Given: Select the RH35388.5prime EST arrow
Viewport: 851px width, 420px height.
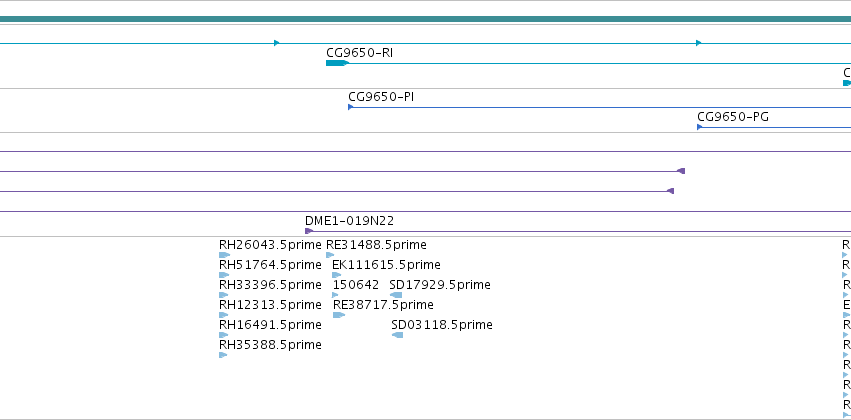Looking at the screenshot, I should (223, 355).
